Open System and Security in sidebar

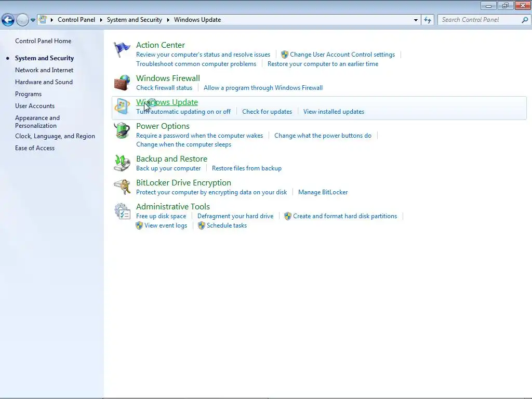pos(44,58)
